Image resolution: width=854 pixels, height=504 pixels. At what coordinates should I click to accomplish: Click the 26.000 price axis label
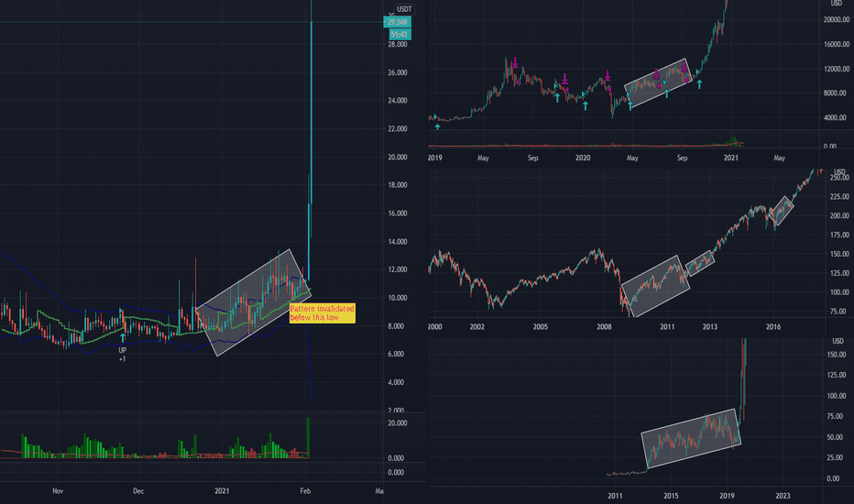(398, 72)
